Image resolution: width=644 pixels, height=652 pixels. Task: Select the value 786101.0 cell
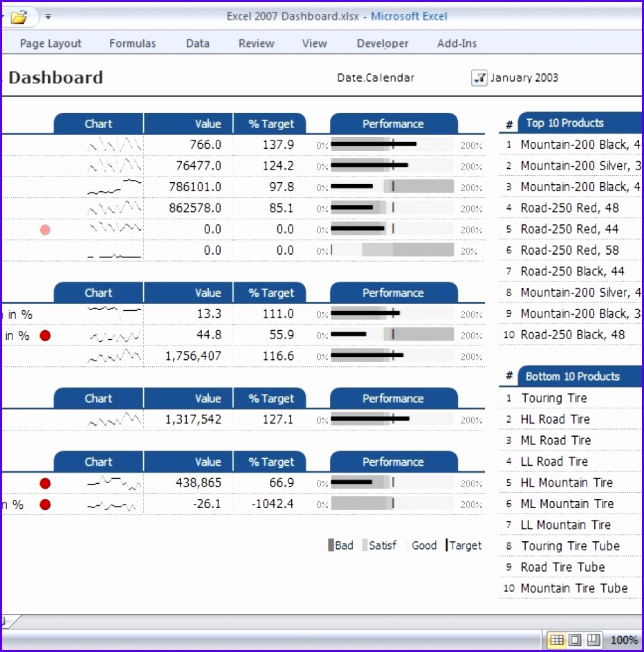[x=189, y=187]
